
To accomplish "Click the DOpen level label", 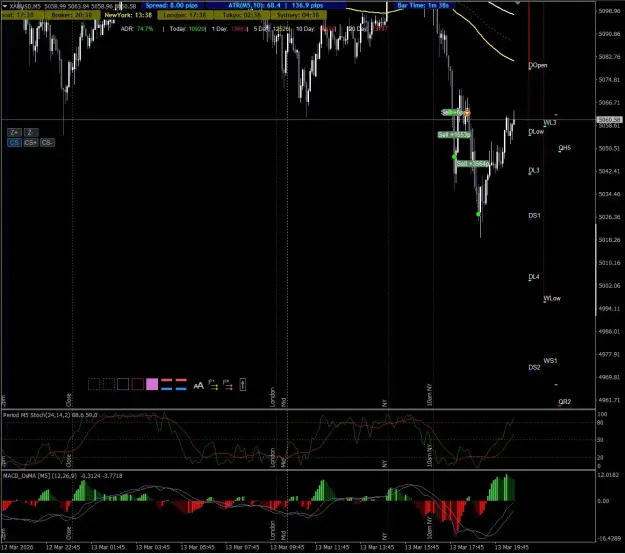I will coord(538,65).
